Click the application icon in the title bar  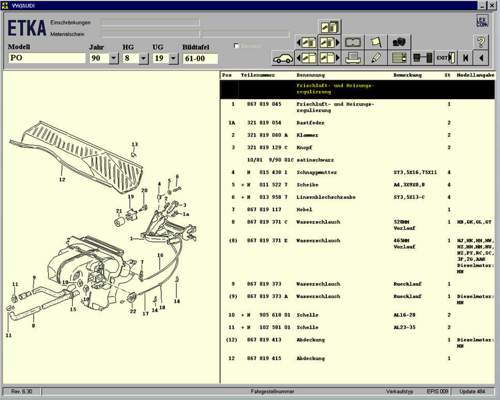pos(4,5)
